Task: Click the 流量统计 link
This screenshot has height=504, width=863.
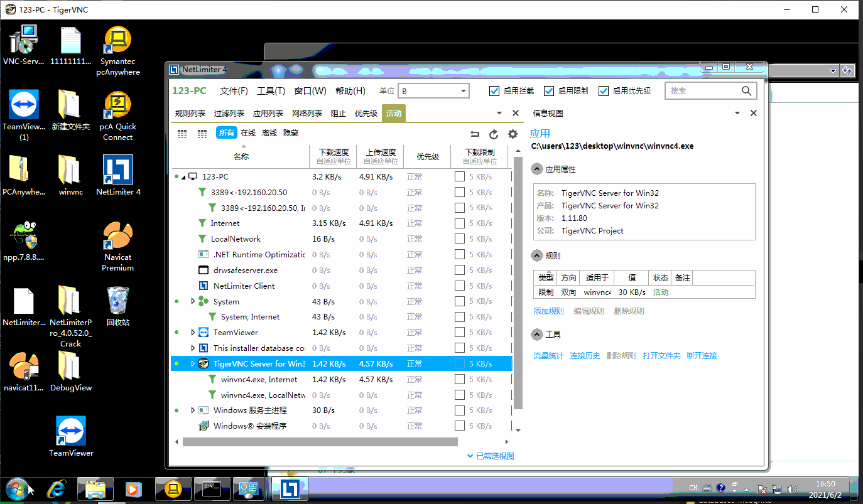Action: click(548, 356)
